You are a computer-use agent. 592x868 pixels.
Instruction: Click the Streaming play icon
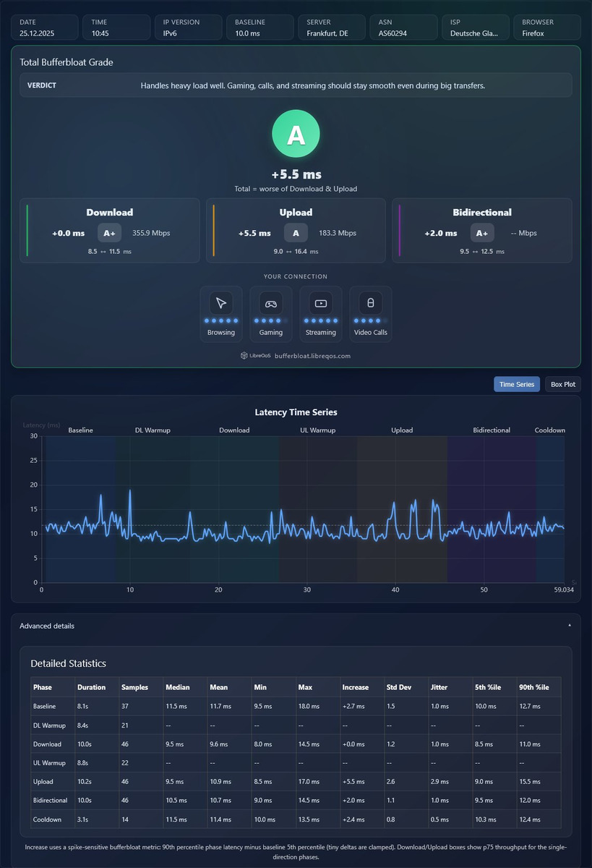tap(321, 303)
